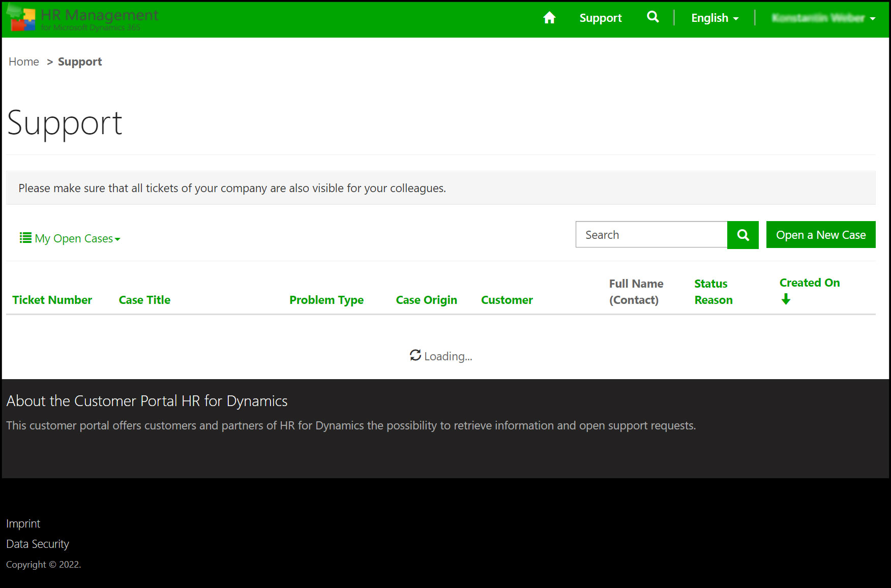891x588 pixels.
Task: Click the green search button beside the Search field
Action: 742,235
